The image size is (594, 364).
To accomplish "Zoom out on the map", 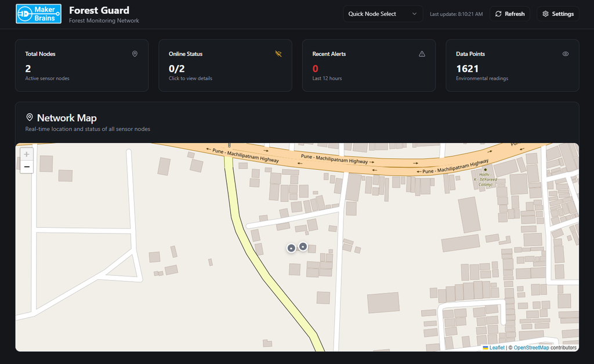I will pos(27,167).
